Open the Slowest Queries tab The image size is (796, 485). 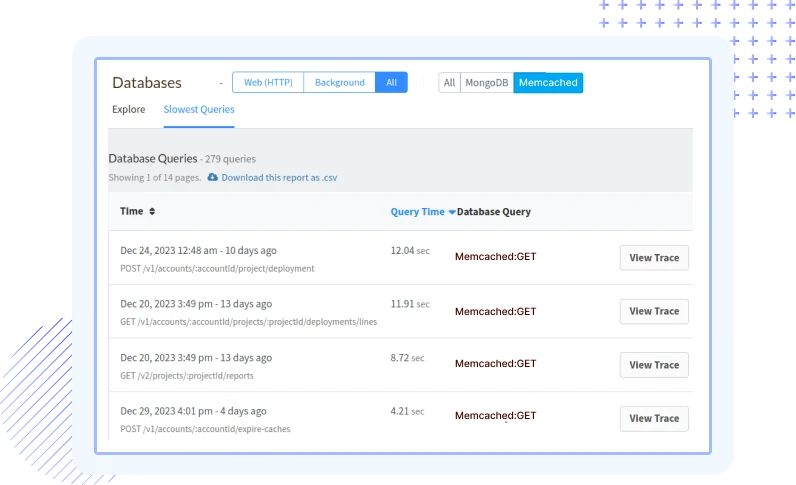point(199,109)
